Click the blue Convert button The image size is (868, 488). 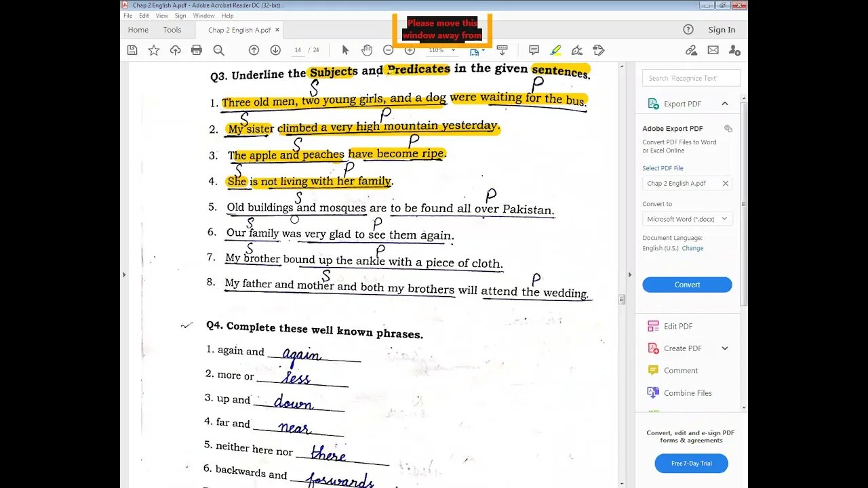[687, 285]
